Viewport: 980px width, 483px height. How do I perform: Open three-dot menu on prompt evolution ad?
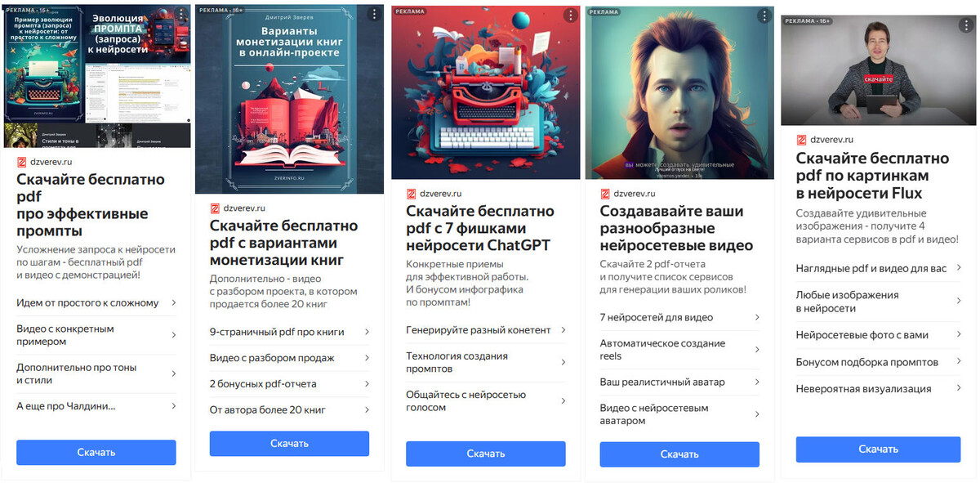[x=180, y=15]
